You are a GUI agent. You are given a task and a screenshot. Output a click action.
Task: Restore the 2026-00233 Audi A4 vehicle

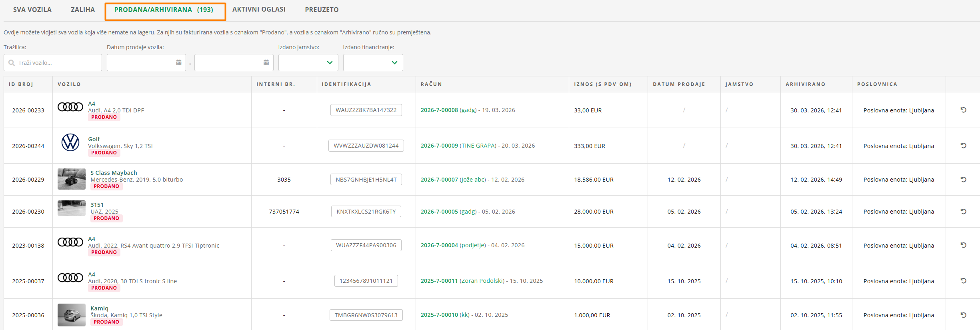coord(963,110)
